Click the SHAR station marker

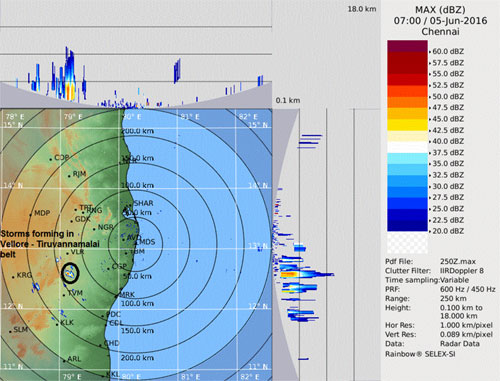click(x=130, y=206)
